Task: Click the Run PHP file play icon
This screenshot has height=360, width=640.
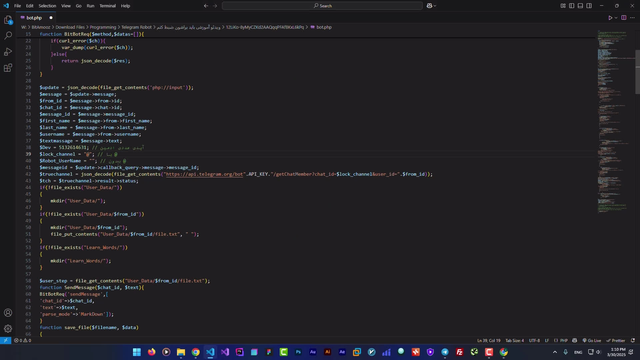Action: click(610, 18)
